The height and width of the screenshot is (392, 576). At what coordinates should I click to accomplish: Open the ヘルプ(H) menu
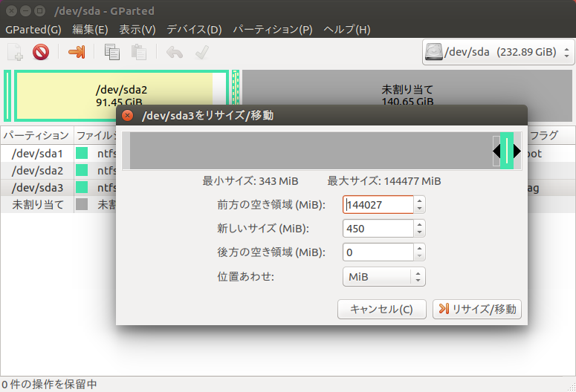(x=347, y=30)
